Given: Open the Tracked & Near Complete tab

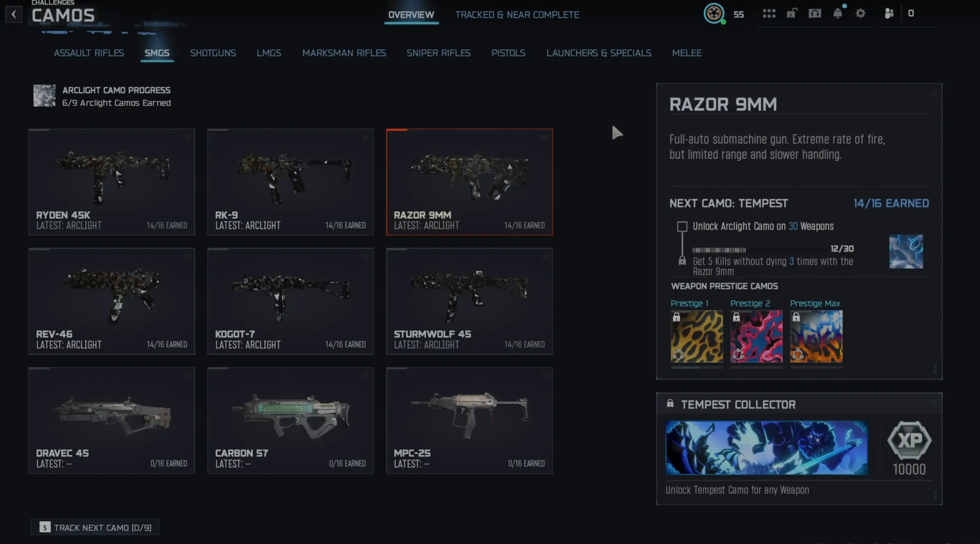Looking at the screenshot, I should point(517,15).
